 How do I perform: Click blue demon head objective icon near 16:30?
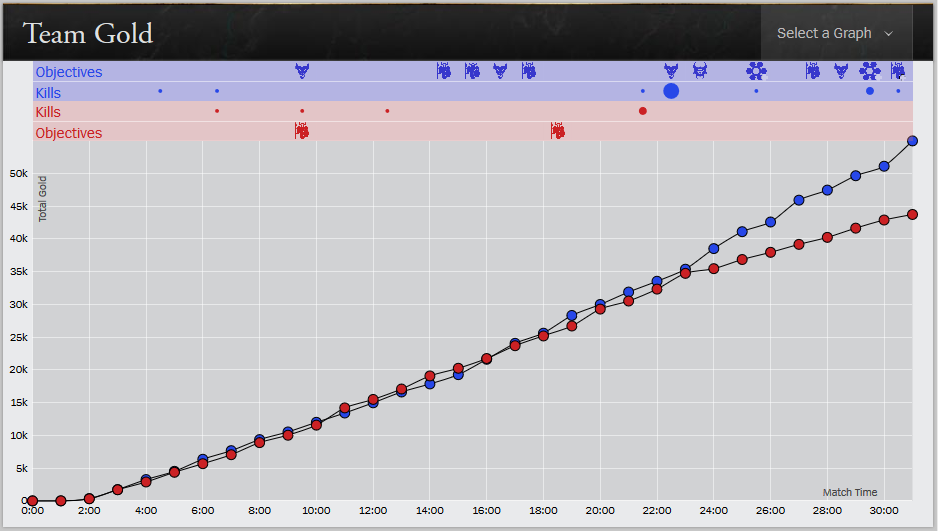pos(500,71)
